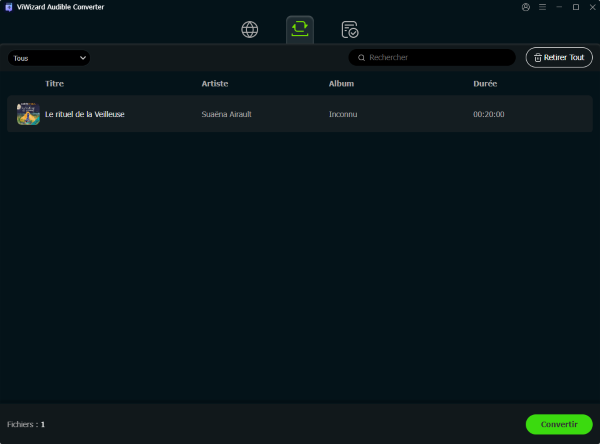Click the album cell Inconnu
The height and width of the screenshot is (444, 600).
[343, 114]
